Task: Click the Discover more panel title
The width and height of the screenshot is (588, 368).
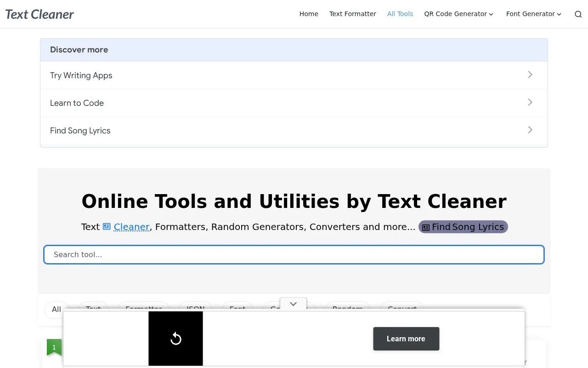Action: 79,50
